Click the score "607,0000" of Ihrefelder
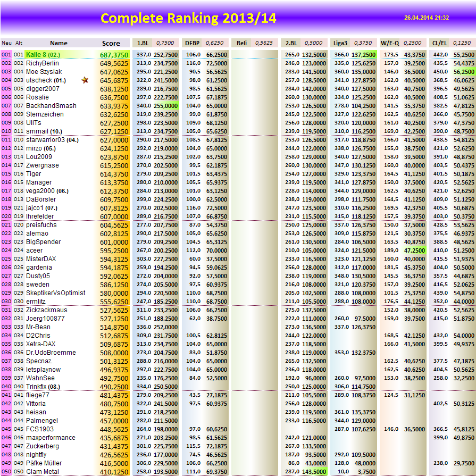 (x=114, y=216)
